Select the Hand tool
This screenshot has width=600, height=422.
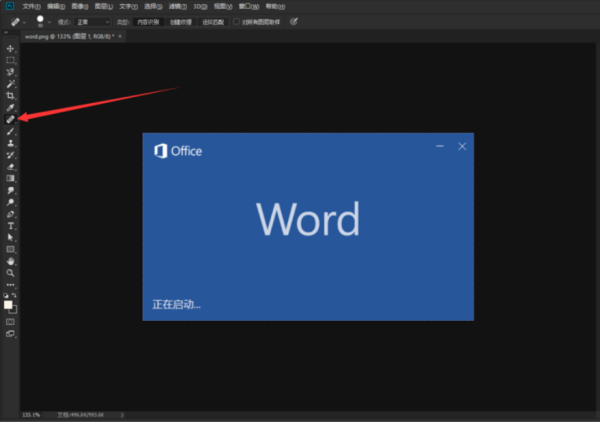pyautogui.click(x=10, y=261)
